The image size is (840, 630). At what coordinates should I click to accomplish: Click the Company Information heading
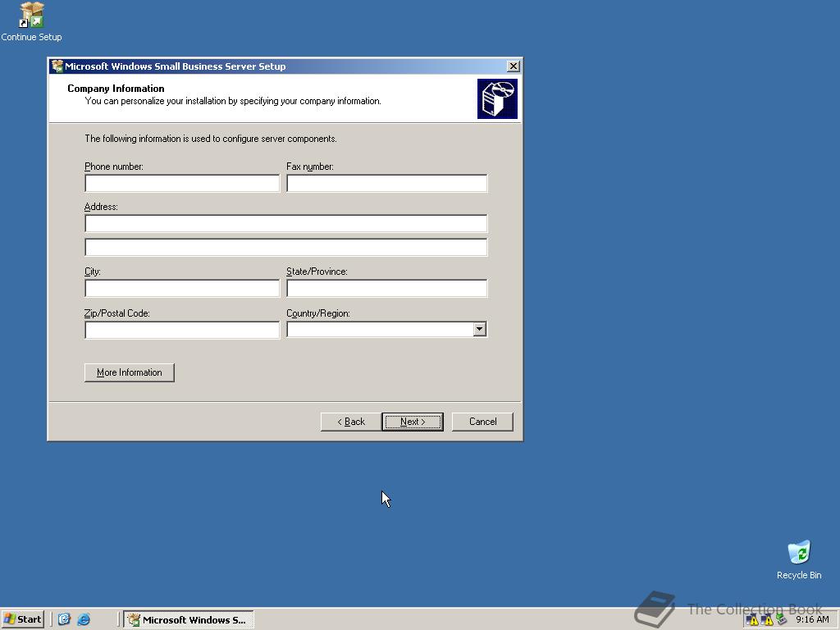[116, 89]
